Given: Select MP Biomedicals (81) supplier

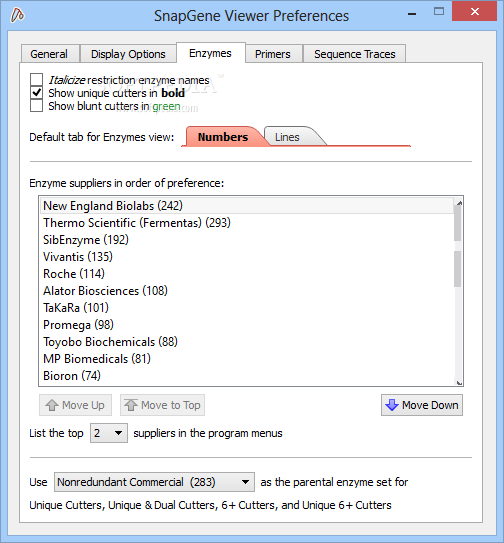Looking at the screenshot, I should point(247,359).
